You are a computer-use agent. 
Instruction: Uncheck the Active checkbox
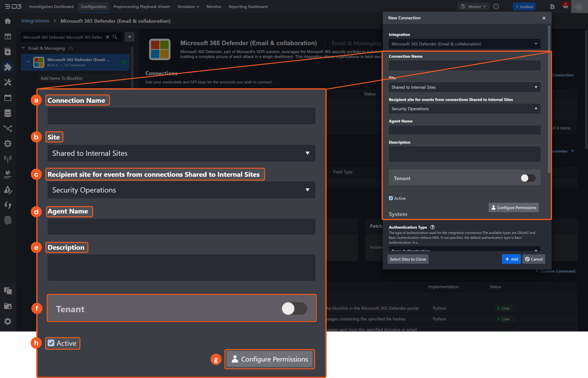pos(391,198)
